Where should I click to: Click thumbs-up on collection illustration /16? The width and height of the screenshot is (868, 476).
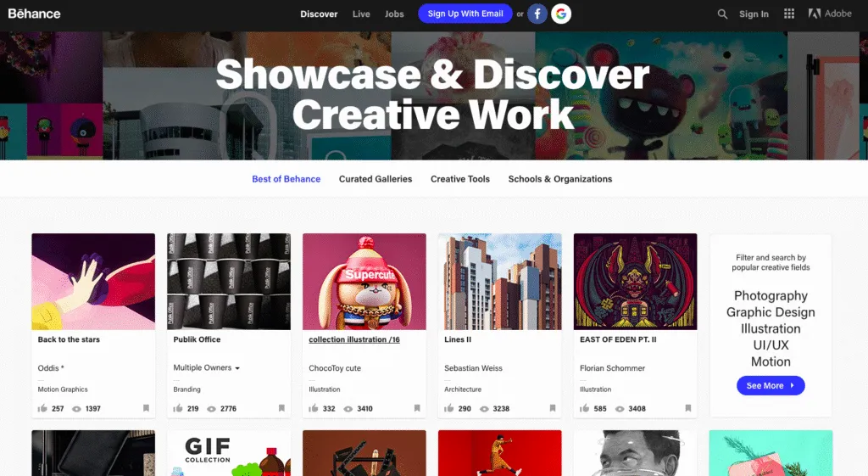coord(314,408)
